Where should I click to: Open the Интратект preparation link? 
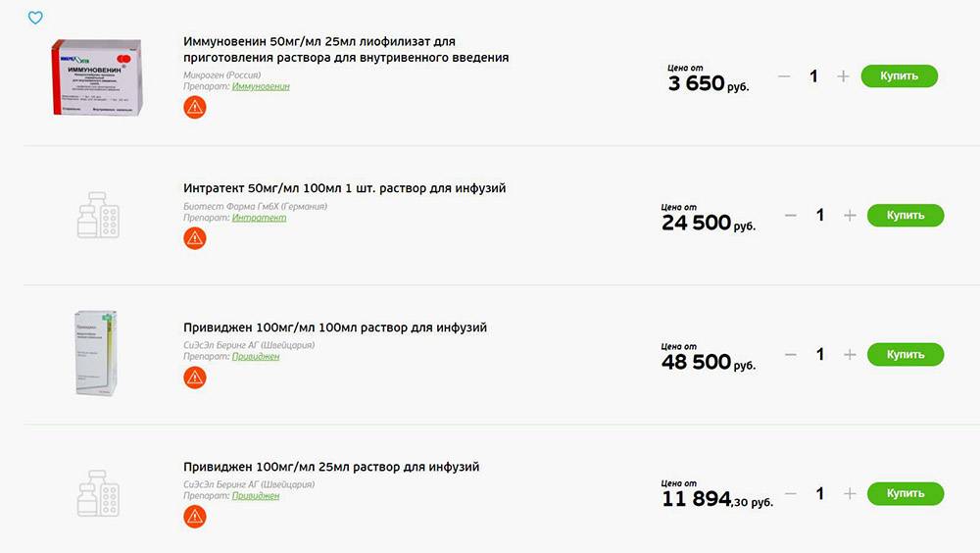pyautogui.click(x=259, y=218)
